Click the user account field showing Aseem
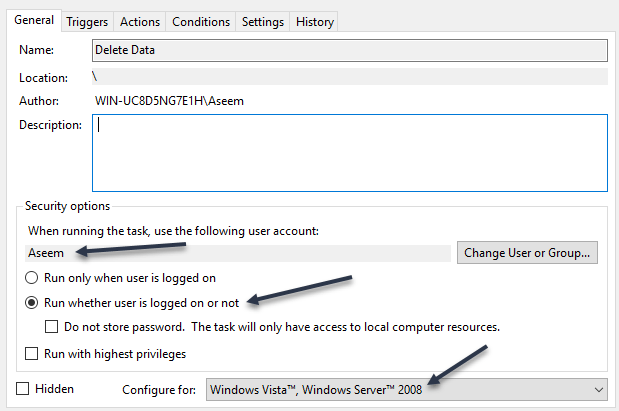 (x=238, y=253)
